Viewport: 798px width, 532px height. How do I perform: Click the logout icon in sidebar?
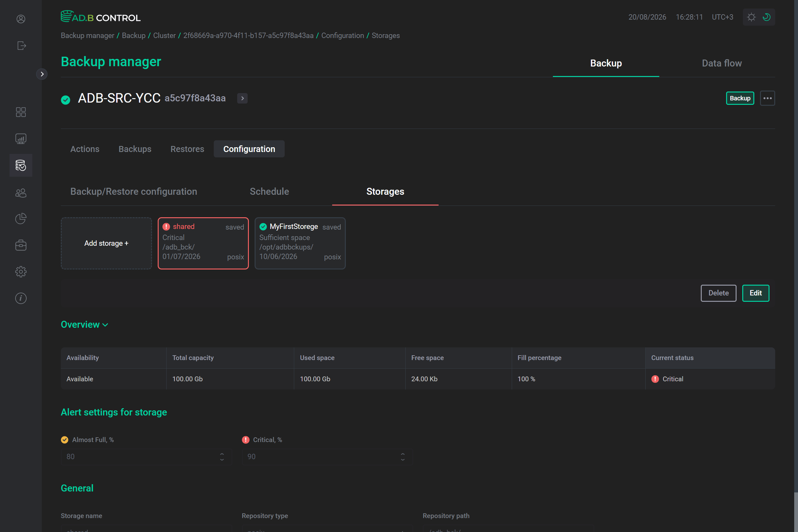(x=22, y=46)
